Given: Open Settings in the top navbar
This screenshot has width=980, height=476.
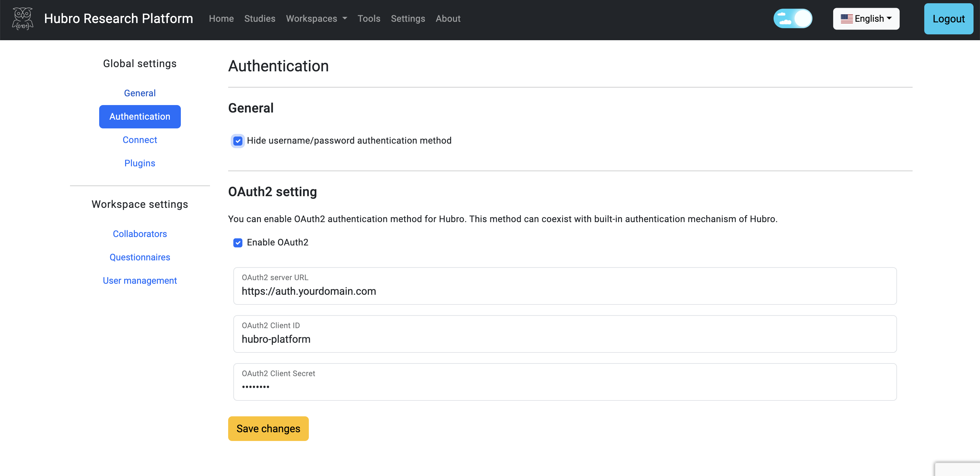Looking at the screenshot, I should point(408,18).
